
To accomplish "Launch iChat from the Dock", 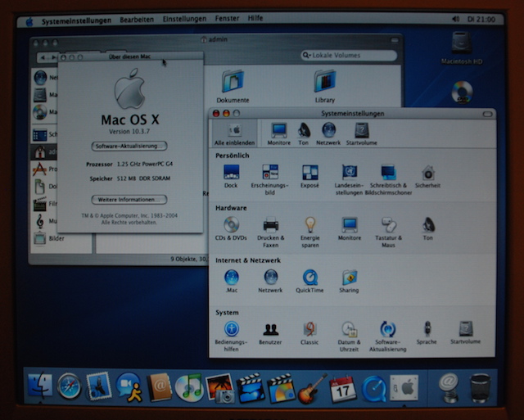I will point(129,387).
